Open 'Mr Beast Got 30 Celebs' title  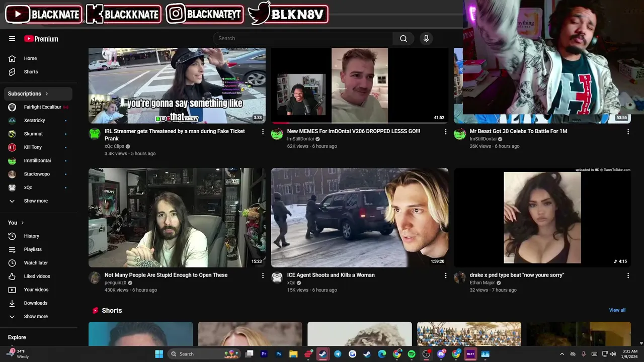[x=518, y=131]
